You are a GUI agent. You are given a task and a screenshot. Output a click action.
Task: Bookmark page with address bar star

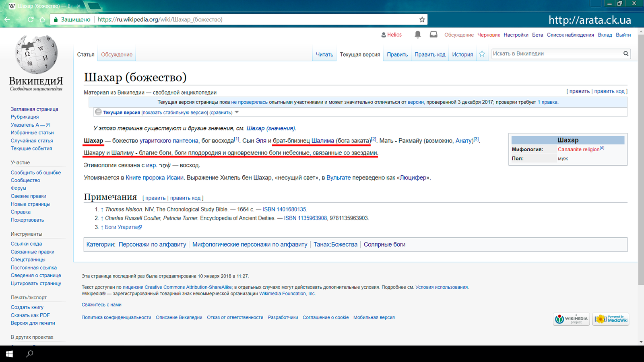pyautogui.click(x=422, y=19)
